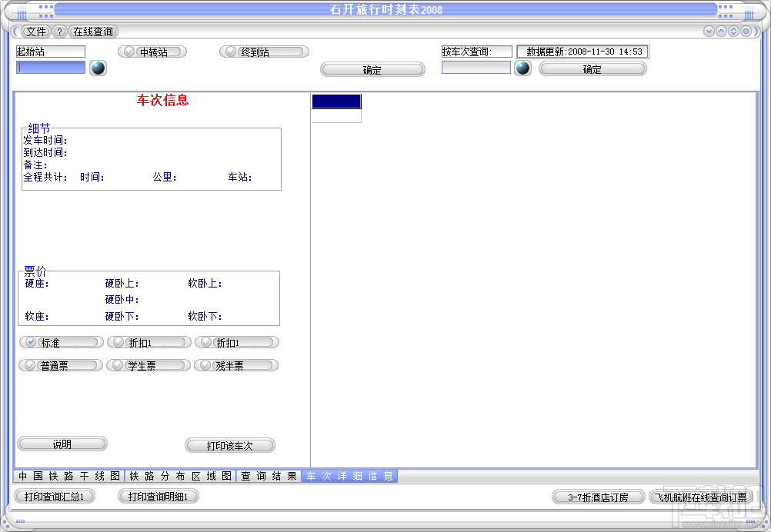The image size is (771, 532).
Task: Select the 普通票 ticket type
Action: 61,365
